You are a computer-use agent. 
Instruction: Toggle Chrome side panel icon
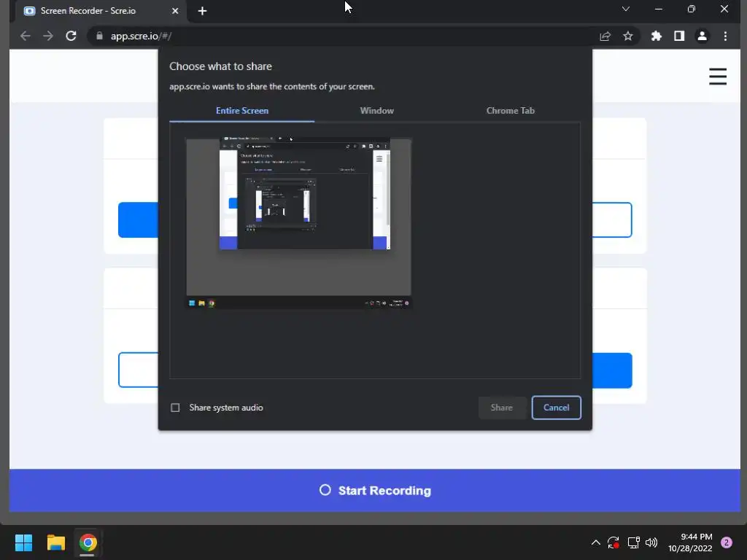click(679, 36)
